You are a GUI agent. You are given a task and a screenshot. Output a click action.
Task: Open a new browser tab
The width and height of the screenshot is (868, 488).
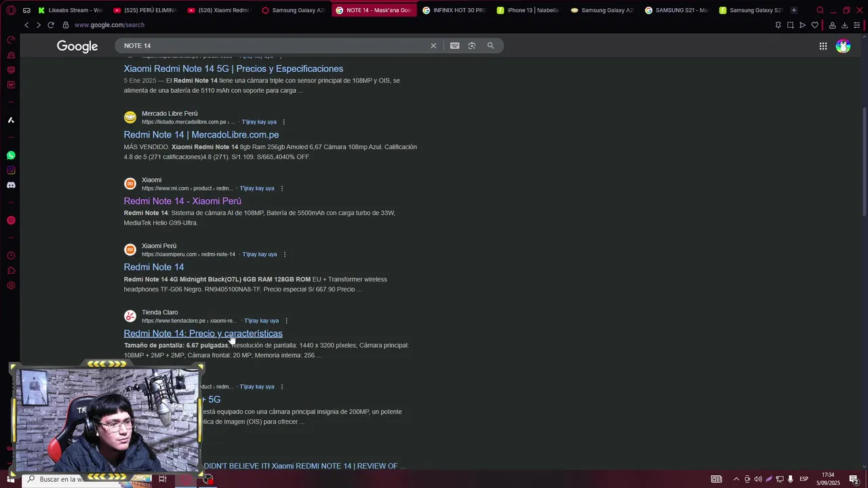[x=794, y=10]
